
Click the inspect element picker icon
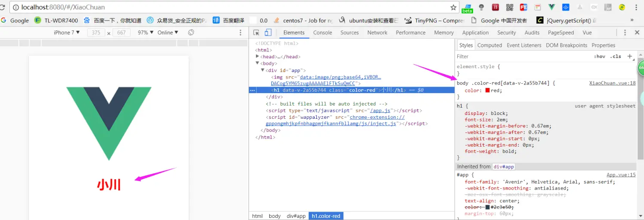pos(256,33)
